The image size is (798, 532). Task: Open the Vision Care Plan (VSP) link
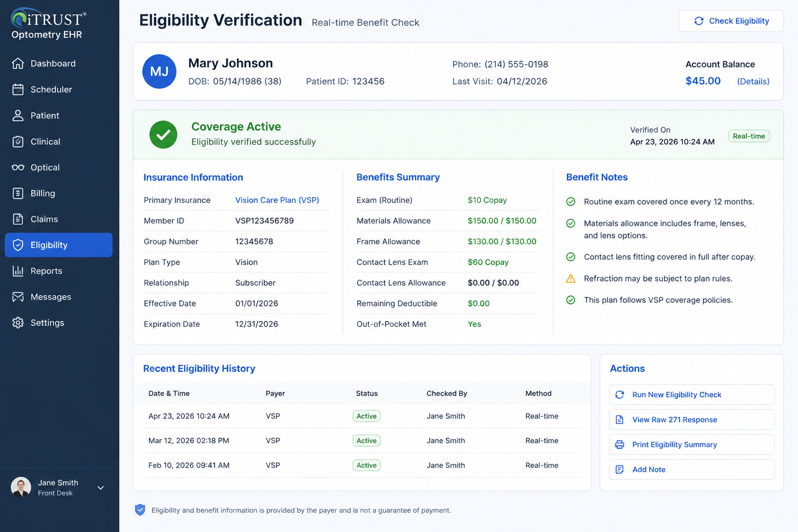[x=277, y=200]
